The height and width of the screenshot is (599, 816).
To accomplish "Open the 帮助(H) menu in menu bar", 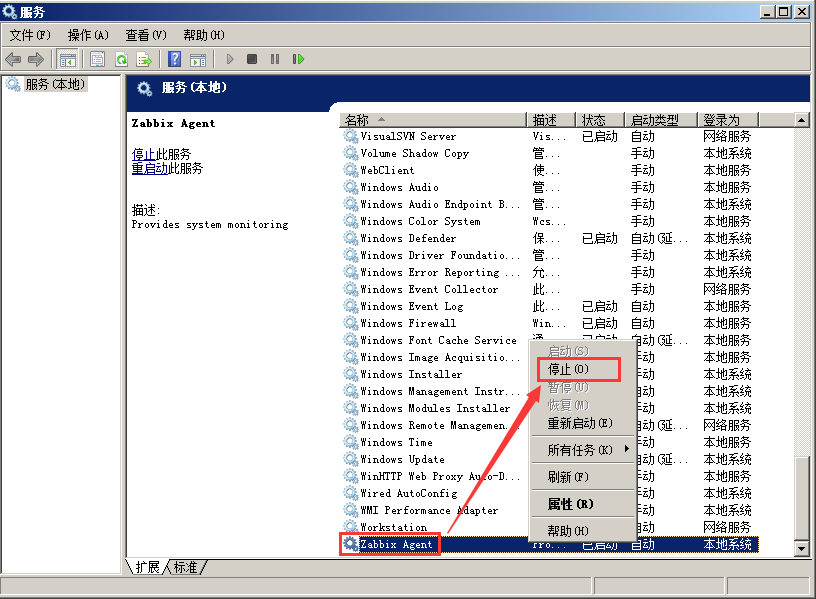I will 203,35.
